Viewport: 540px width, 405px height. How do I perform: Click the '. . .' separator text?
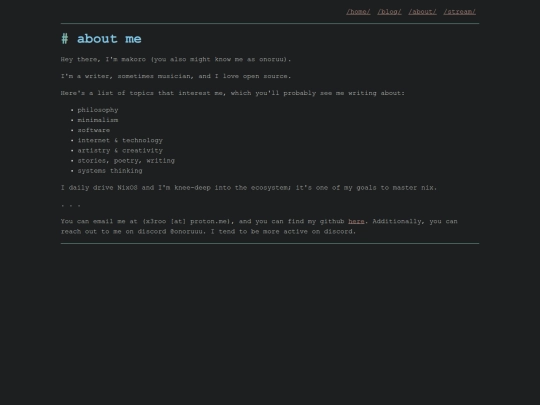[x=71, y=205]
